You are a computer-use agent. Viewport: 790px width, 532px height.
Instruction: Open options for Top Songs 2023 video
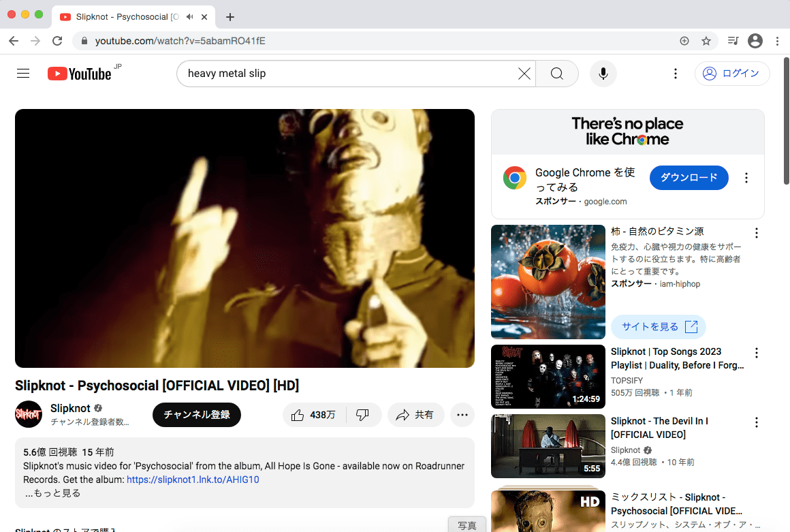(756, 353)
